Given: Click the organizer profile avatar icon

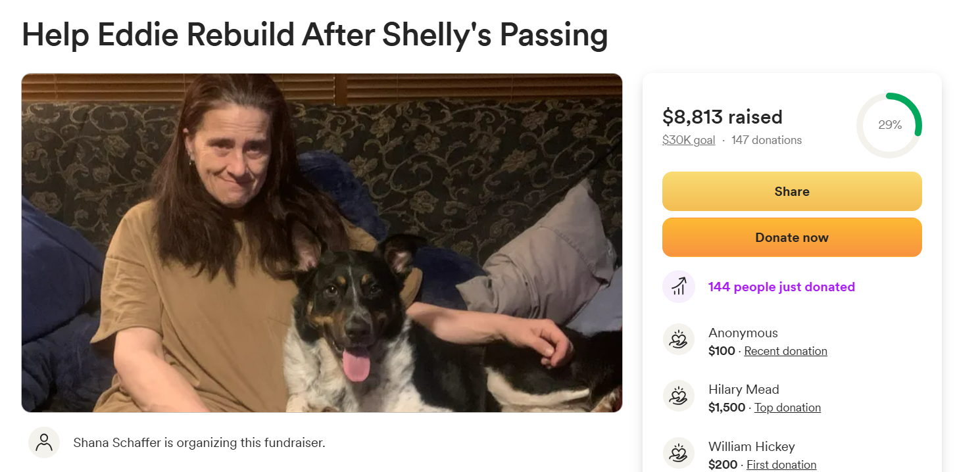Looking at the screenshot, I should 44,442.
